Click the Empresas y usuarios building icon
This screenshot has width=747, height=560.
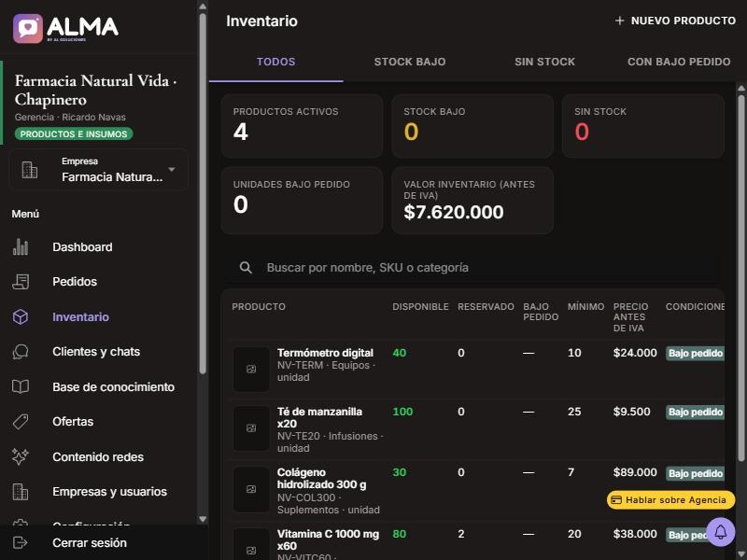click(x=20, y=492)
